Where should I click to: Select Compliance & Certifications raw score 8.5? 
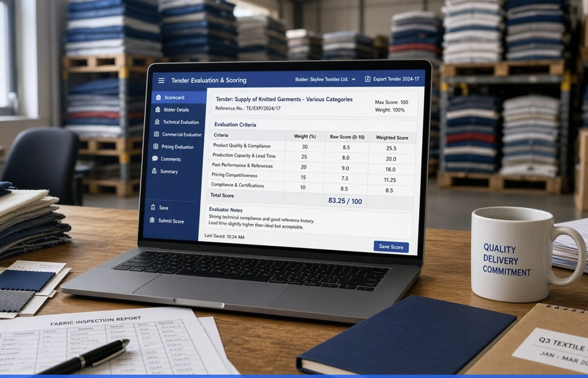[344, 189]
